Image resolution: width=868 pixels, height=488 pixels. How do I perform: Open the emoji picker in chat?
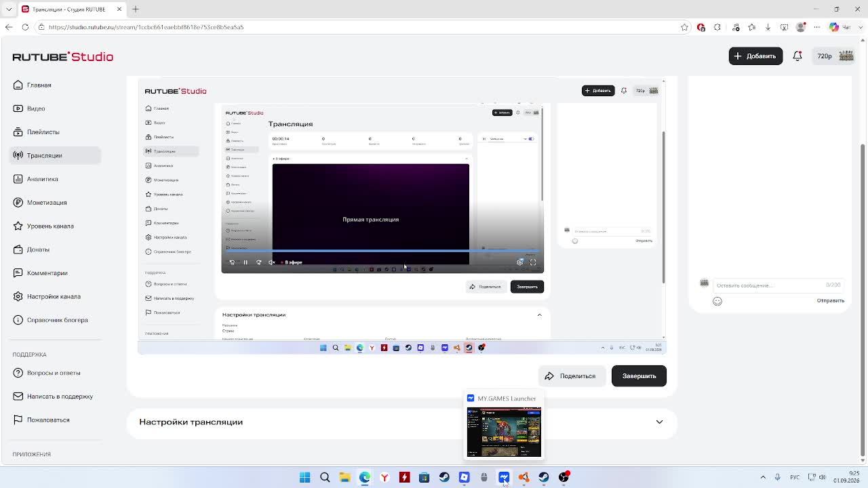click(x=717, y=301)
